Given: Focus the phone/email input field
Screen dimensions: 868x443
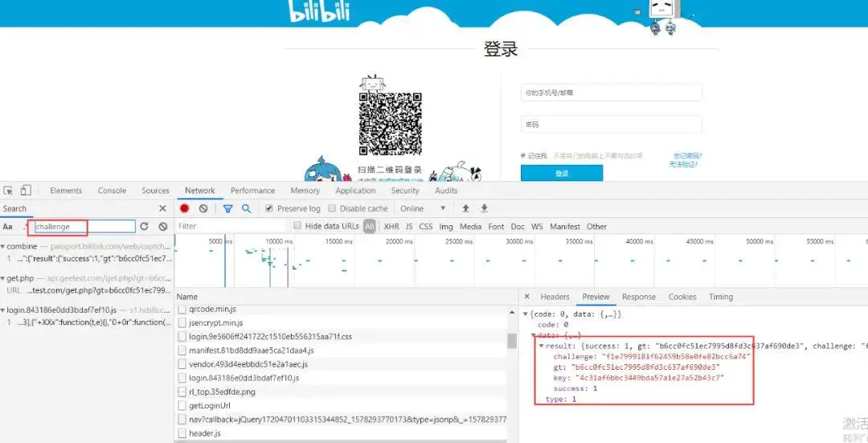Looking at the screenshot, I should (x=611, y=92).
